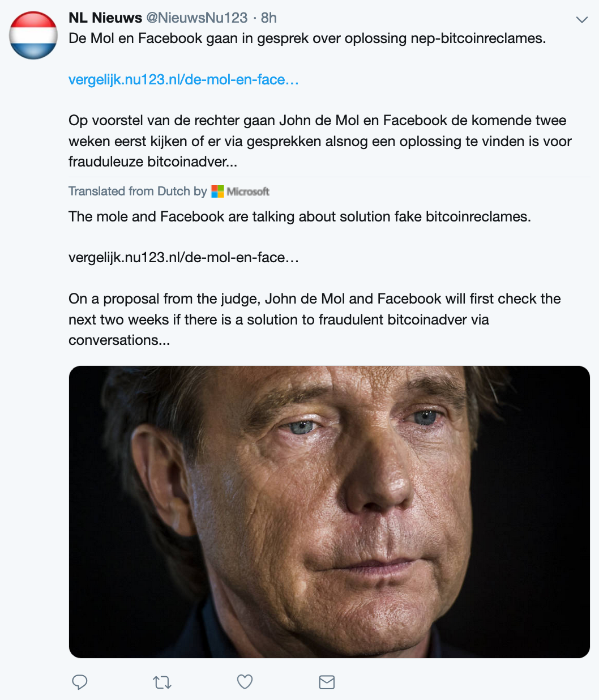Image resolution: width=599 pixels, height=700 pixels.
Task: Expand the tweet options chevron menu
Action: tap(581, 20)
